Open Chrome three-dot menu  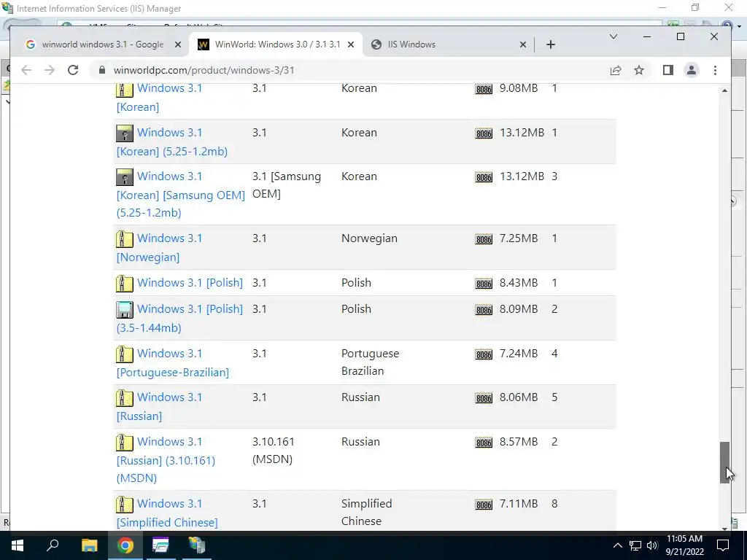[715, 71]
